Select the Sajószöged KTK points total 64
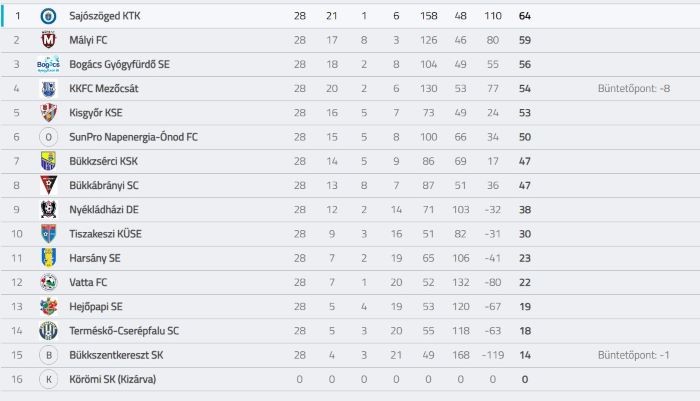 [525, 16]
